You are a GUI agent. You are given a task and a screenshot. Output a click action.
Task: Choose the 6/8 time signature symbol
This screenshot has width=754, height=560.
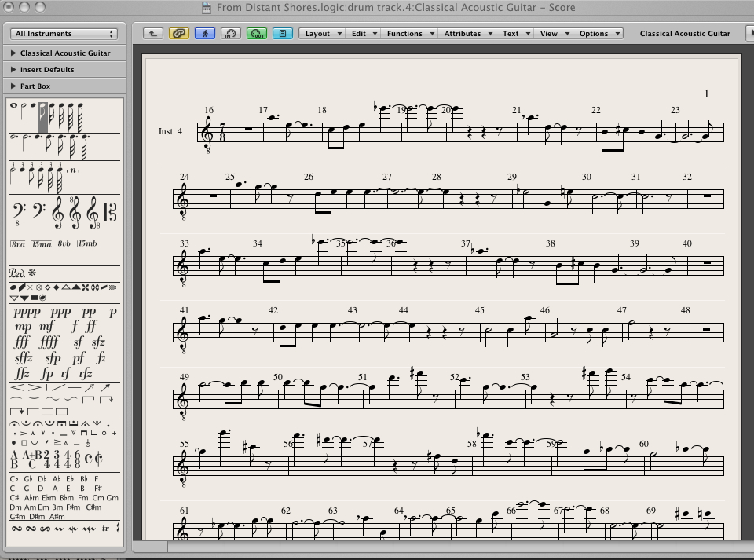[78, 459]
